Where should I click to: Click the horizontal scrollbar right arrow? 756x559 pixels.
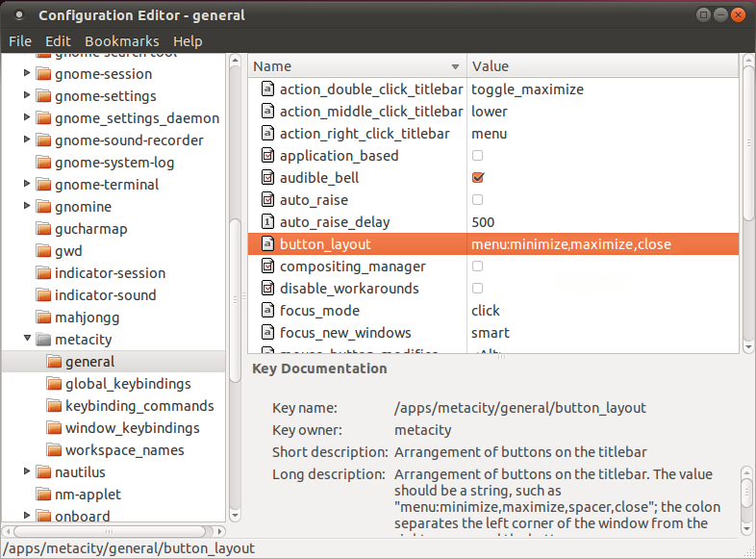pos(220,531)
